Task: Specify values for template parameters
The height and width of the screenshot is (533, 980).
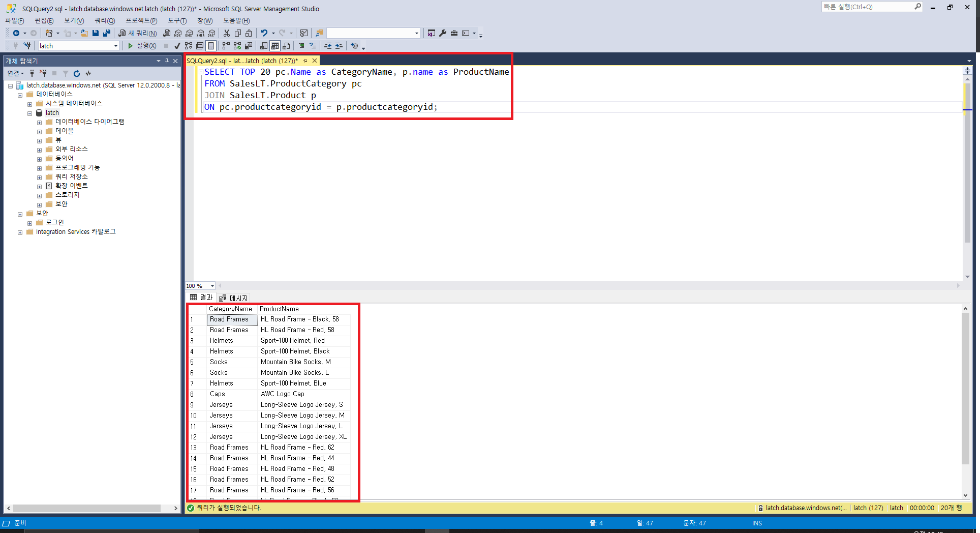Action: pos(354,46)
